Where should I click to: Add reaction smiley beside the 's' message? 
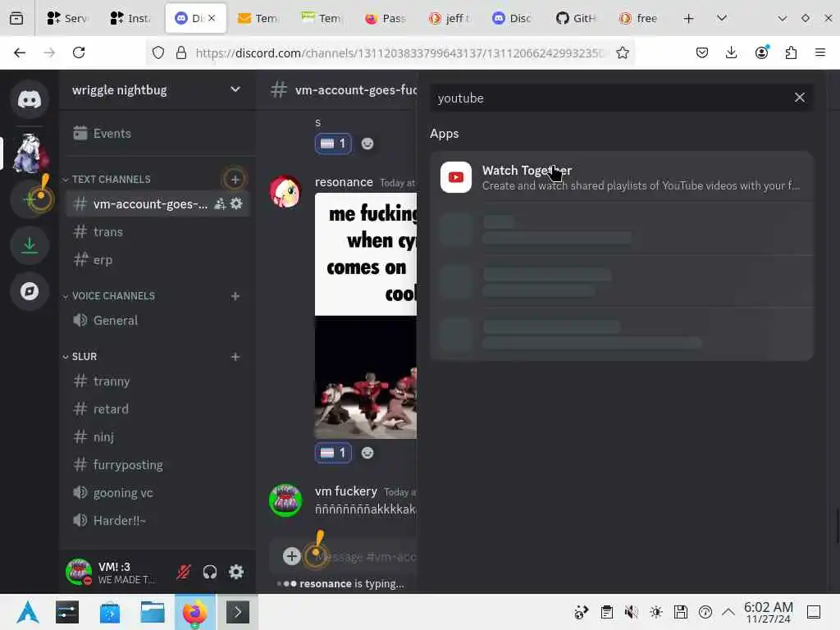click(x=367, y=144)
